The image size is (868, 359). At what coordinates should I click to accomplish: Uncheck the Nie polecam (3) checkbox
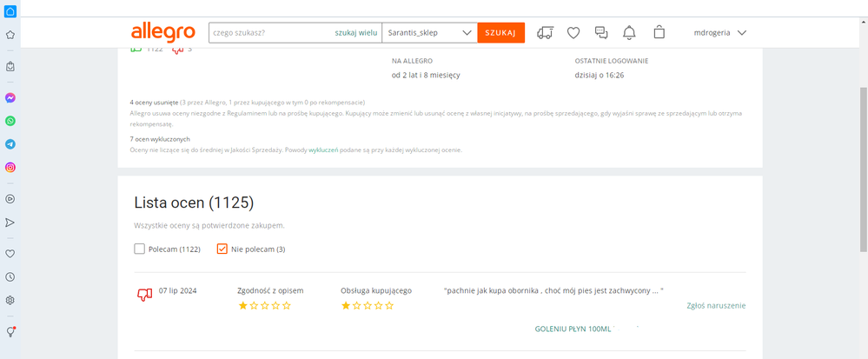[x=222, y=249]
